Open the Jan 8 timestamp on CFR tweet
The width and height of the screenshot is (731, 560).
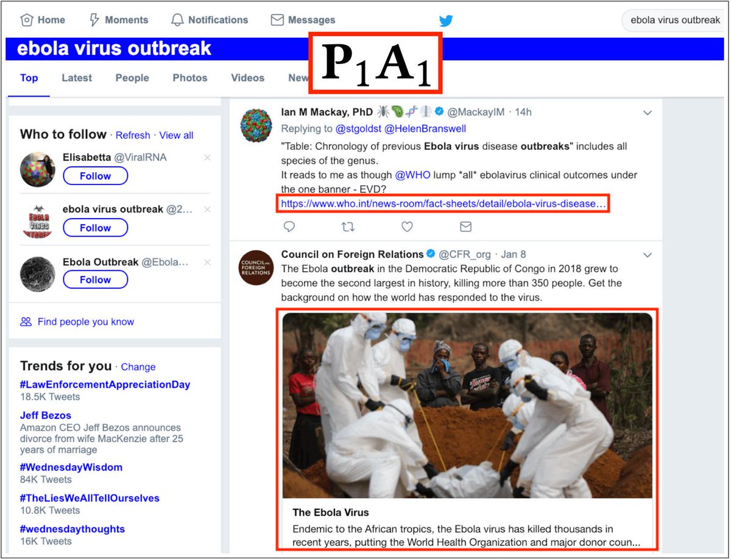512,254
